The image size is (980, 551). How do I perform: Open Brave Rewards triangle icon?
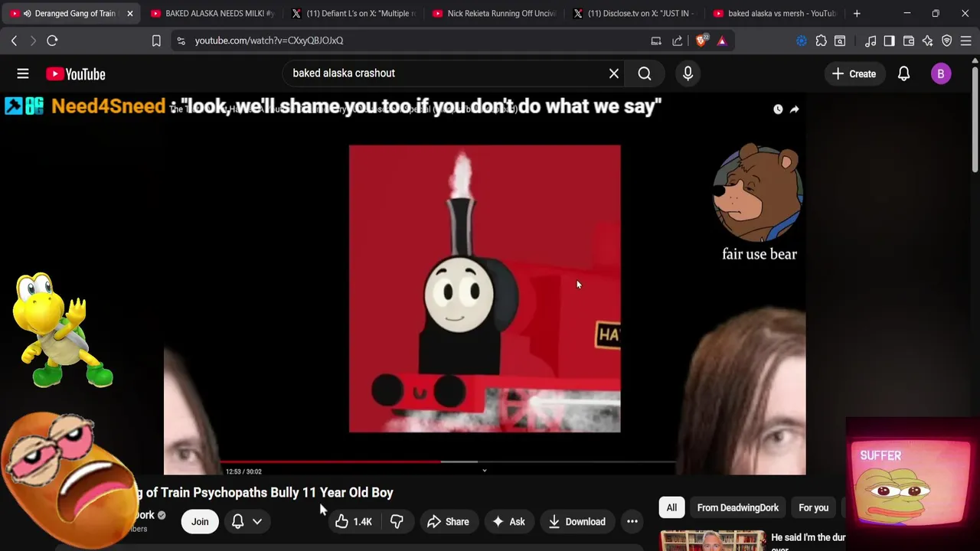point(721,41)
